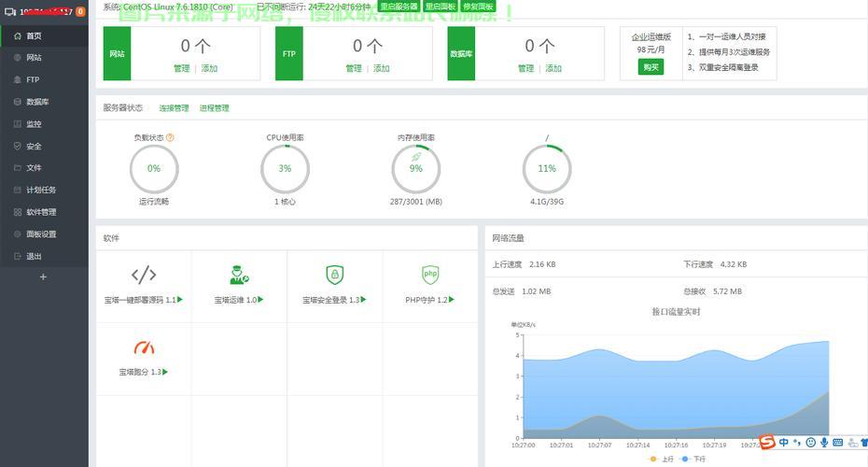
Task: Click the 上行速度 2.16 KB value
Action: (x=542, y=264)
